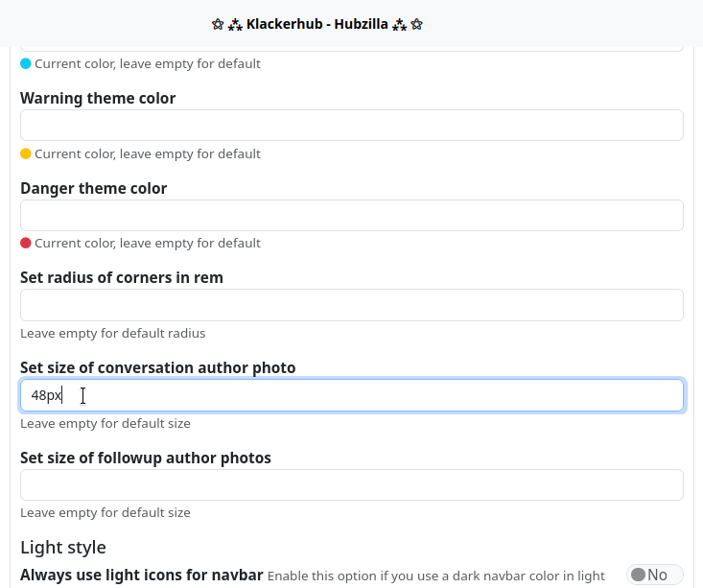Click the Leave empty for default radius hint
This screenshot has height=588, width=703.
(113, 334)
